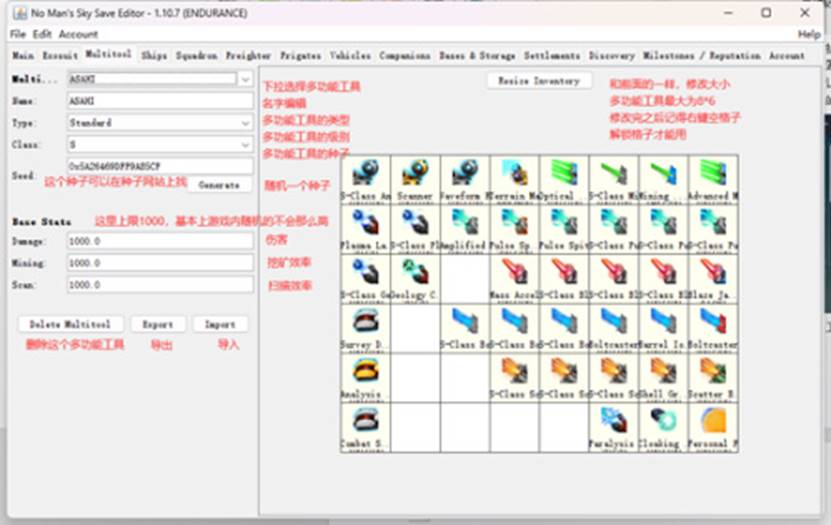Click the Plasma Launcher item
This screenshot has width=831, height=525.
pyautogui.click(x=366, y=229)
